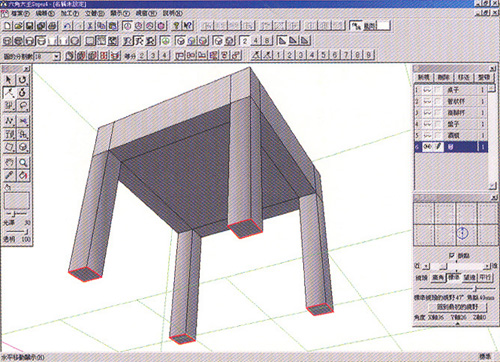Click the Paste clipboard icon
Image resolution: width=500 pixels, height=362 pixels.
coord(113,26)
